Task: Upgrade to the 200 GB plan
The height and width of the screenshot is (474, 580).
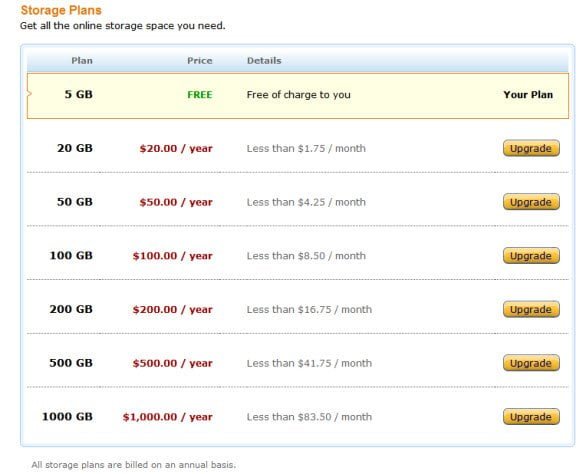Action: (531, 309)
